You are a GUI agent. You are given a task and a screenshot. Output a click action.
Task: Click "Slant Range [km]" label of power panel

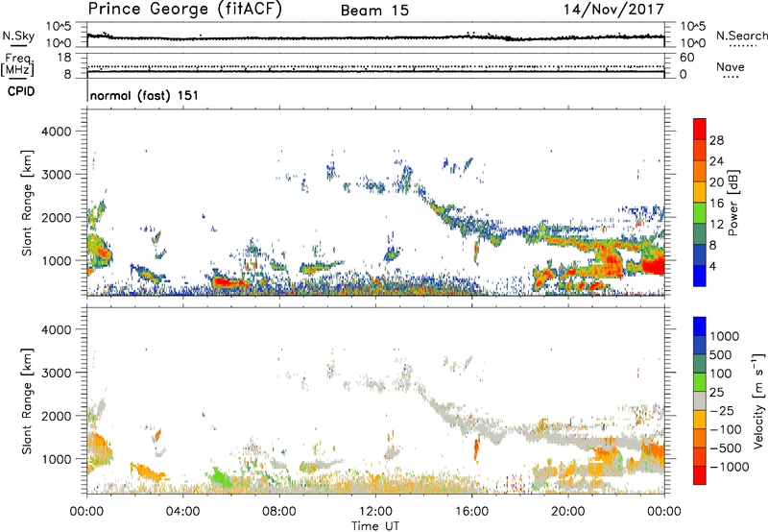click(27, 203)
